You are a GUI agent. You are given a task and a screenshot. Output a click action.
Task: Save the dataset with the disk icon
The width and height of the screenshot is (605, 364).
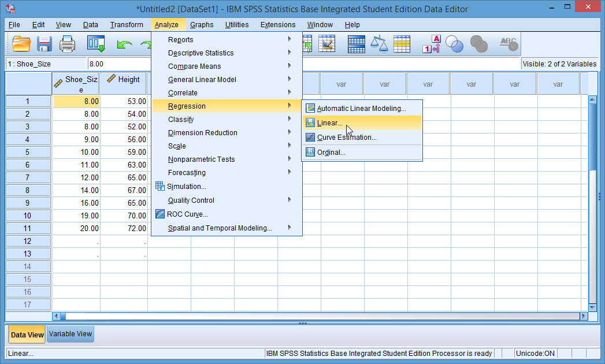(44, 44)
